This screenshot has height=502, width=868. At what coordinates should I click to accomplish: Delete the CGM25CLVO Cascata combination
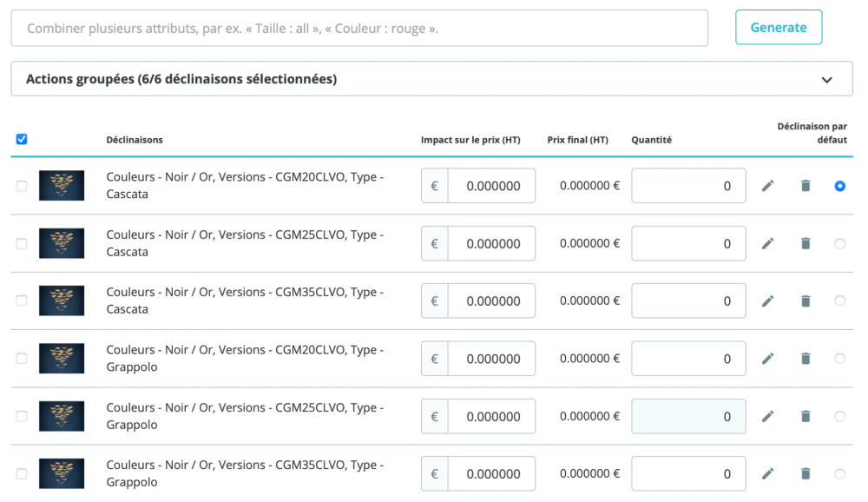[x=806, y=243]
